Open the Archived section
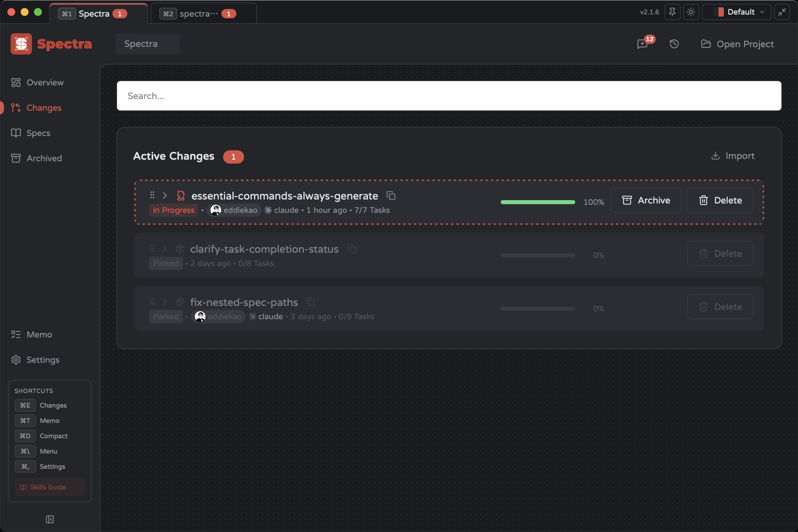This screenshot has height=532, width=798. pyautogui.click(x=44, y=158)
